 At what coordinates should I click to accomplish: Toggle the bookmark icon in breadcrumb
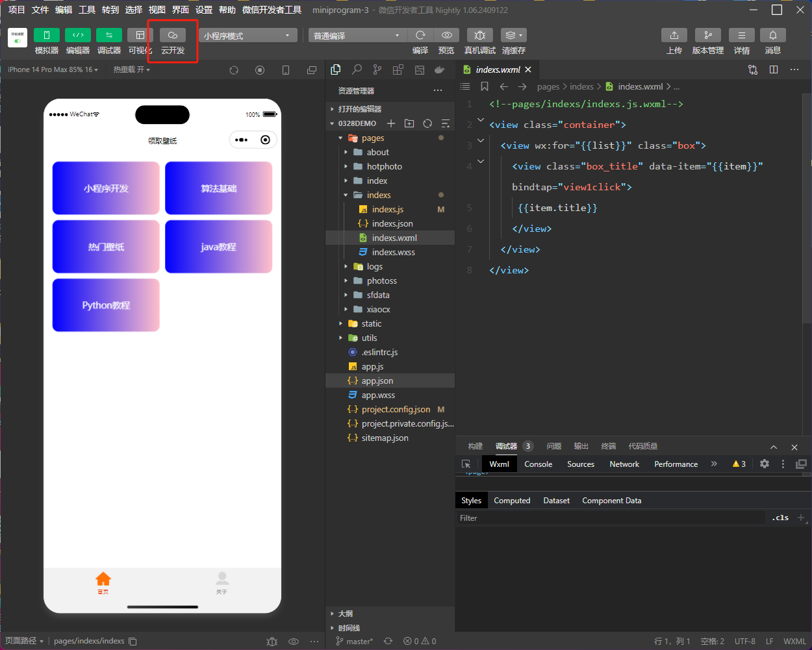click(484, 86)
